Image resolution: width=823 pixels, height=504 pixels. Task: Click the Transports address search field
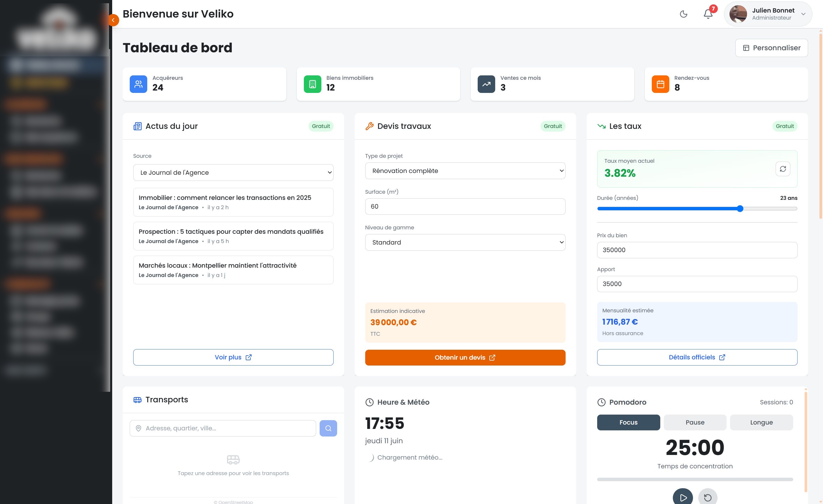click(222, 428)
